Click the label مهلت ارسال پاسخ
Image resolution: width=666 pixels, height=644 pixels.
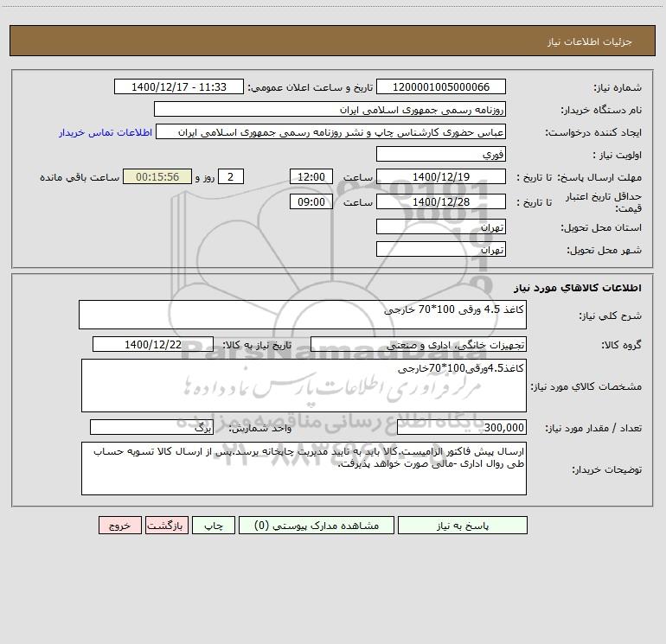tap(599, 177)
